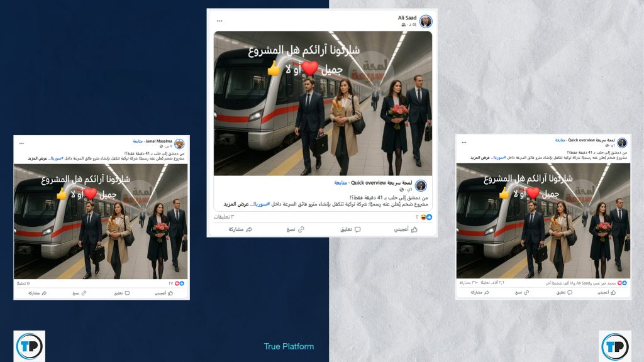Open the three comments link on the center post
644x362 pixels.
[x=224, y=217]
